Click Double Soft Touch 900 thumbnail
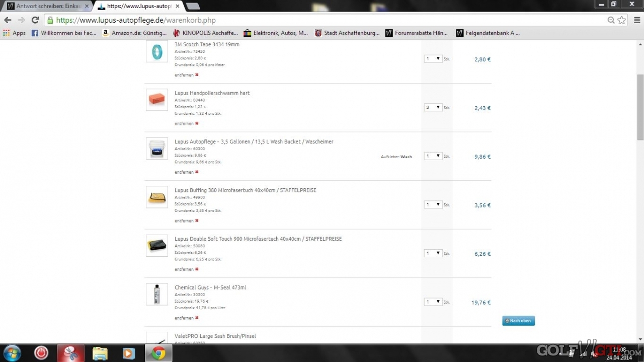 [x=157, y=246]
